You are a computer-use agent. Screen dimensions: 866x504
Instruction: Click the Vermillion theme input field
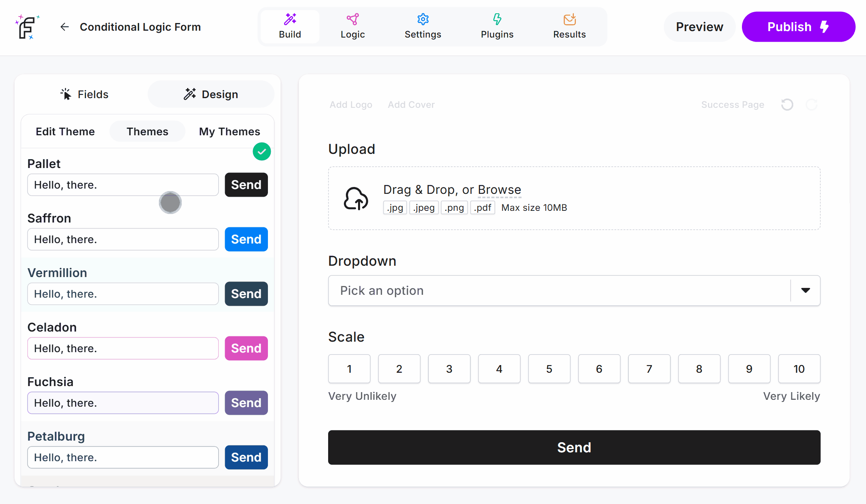tap(123, 294)
